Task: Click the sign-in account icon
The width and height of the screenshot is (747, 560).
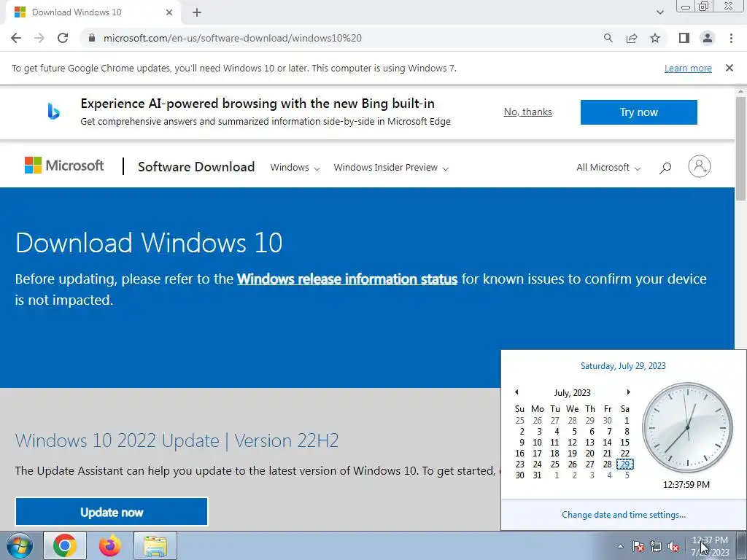Action: tap(700, 166)
